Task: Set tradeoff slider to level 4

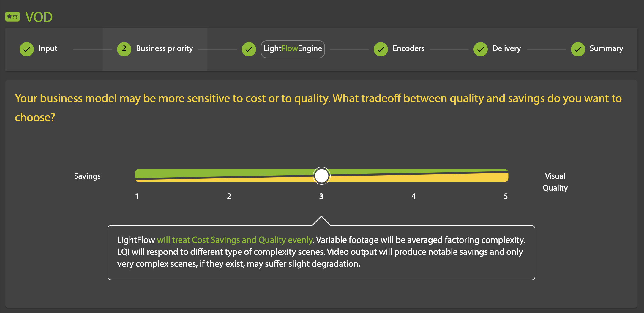Action: [x=413, y=176]
